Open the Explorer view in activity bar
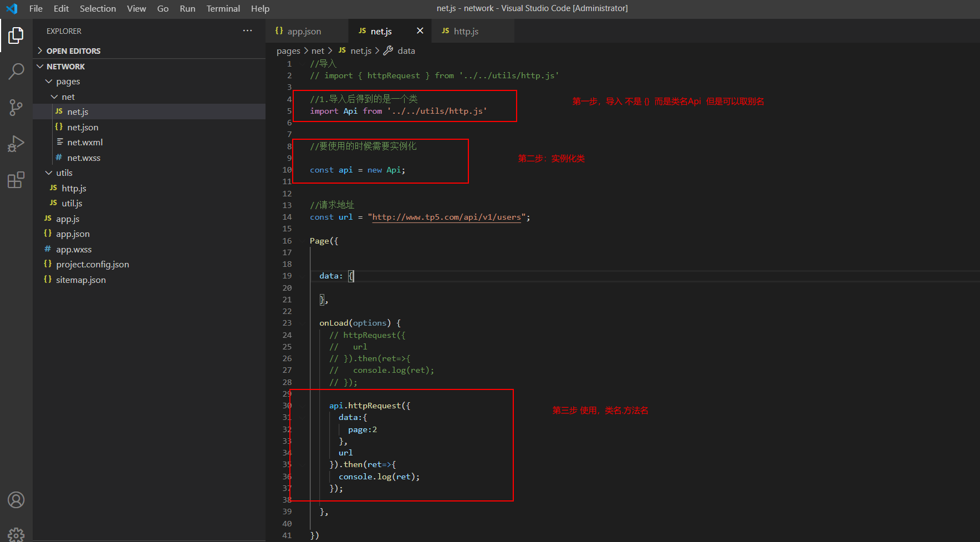 [x=16, y=36]
